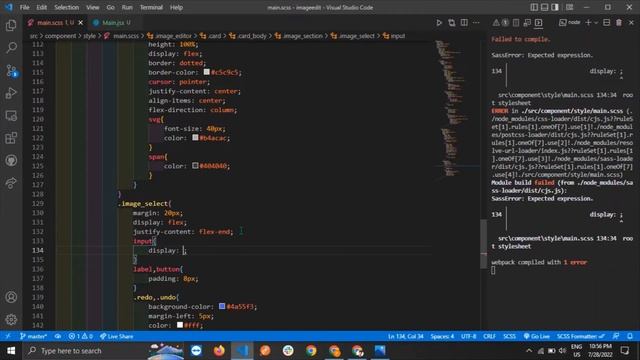Change Spaces: 4 indentation setting
This screenshot has height=360, width=640.
coord(442,336)
